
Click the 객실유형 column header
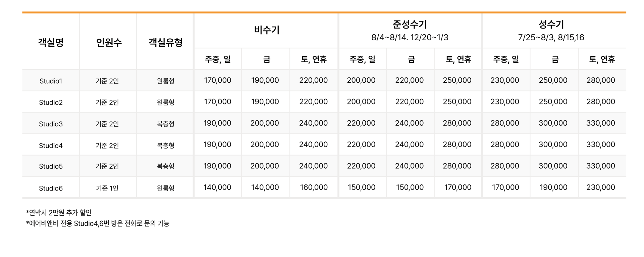point(165,42)
